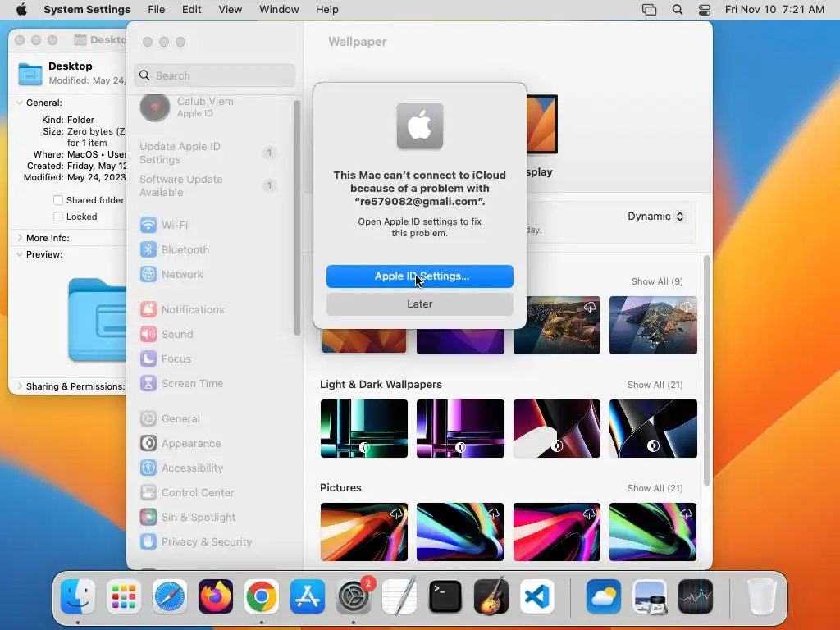The width and height of the screenshot is (840, 630).
Task: Open Privacy & Security settings
Action: [196, 542]
